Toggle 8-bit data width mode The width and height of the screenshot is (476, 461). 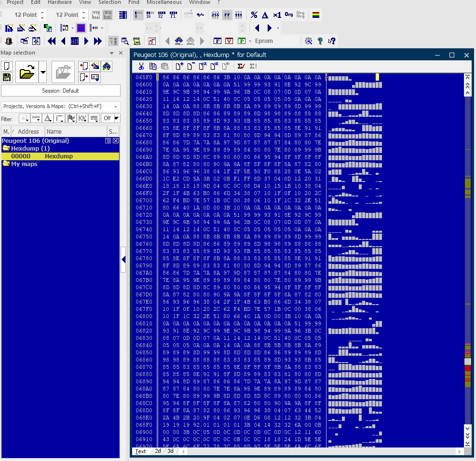pyautogui.click(x=138, y=15)
